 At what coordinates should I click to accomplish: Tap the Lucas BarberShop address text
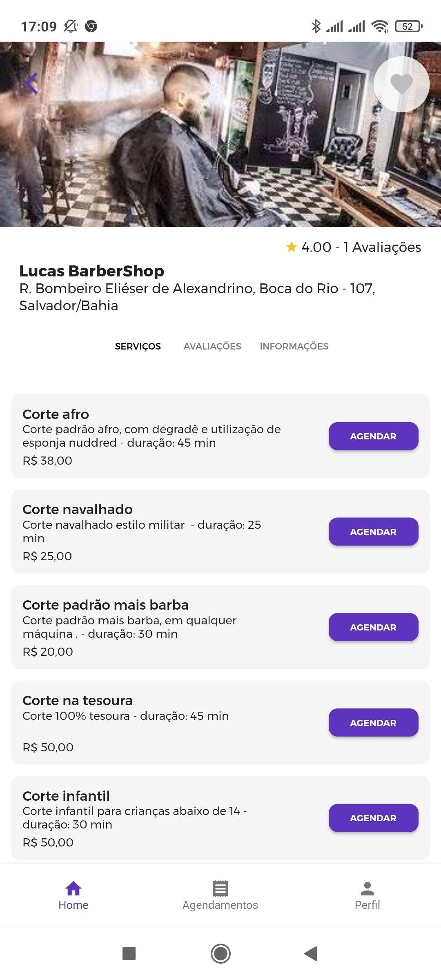[197, 297]
